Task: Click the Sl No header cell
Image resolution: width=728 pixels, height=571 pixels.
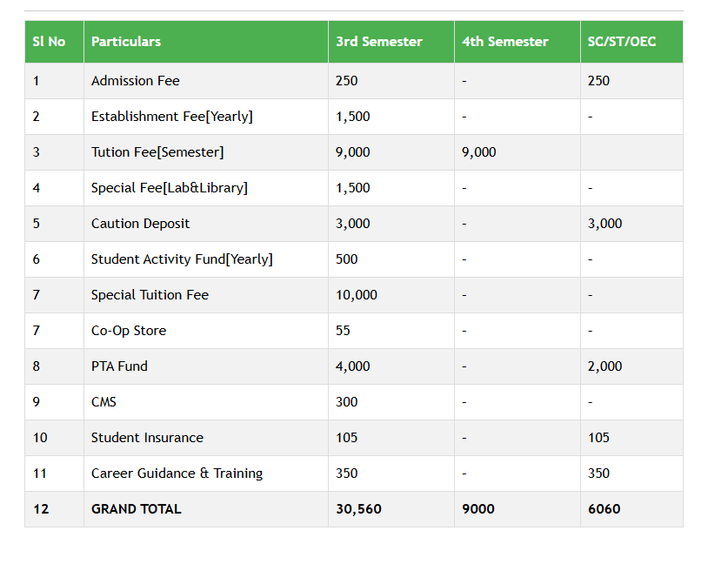Action: (x=49, y=42)
